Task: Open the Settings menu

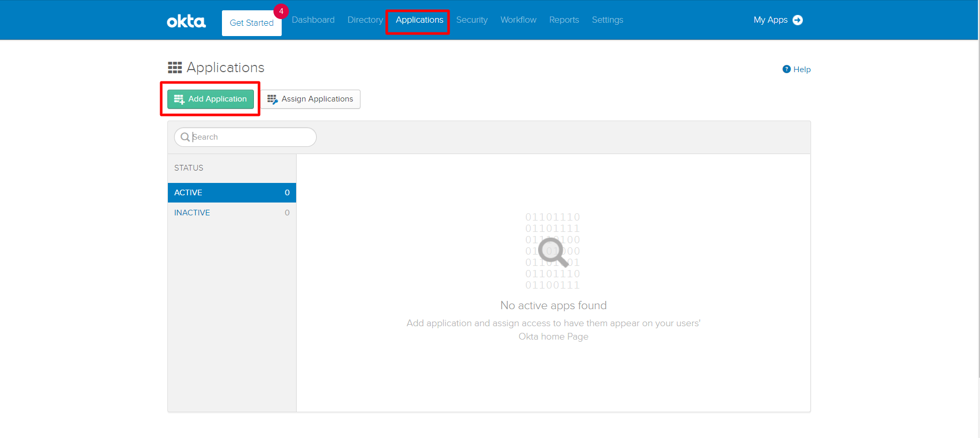Action: pos(607,20)
